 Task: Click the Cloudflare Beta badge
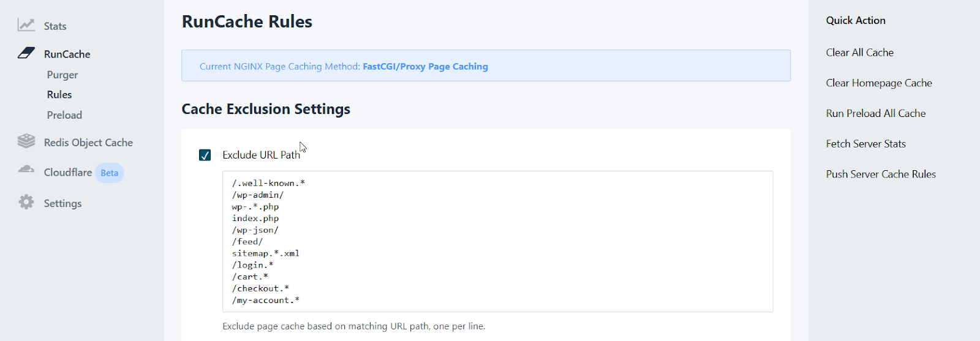[x=110, y=173]
